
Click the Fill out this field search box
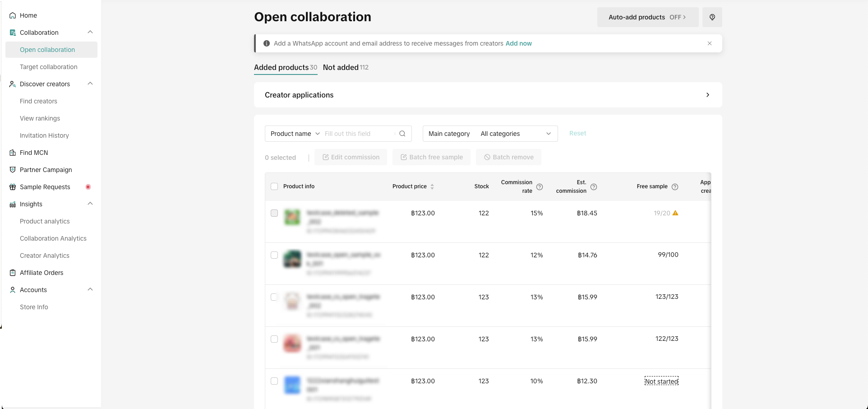click(x=358, y=134)
